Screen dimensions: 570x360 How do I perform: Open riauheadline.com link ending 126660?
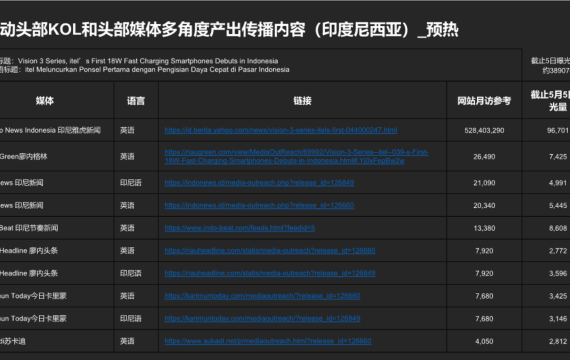click(270, 251)
